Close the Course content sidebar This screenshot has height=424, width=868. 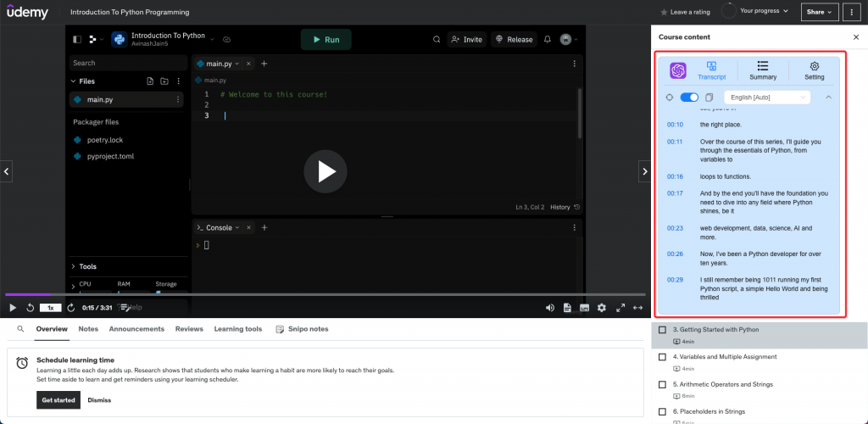(x=856, y=37)
